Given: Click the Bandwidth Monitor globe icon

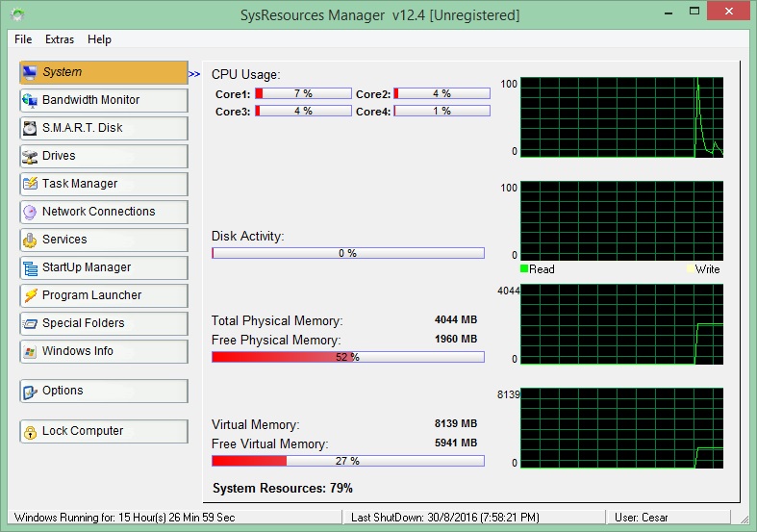Looking at the screenshot, I should (x=30, y=100).
